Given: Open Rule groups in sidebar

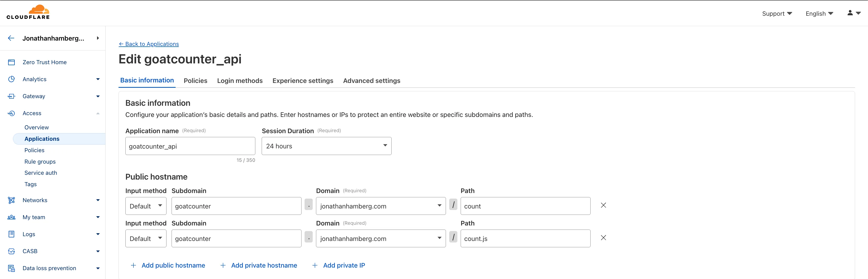Looking at the screenshot, I should coord(40,162).
